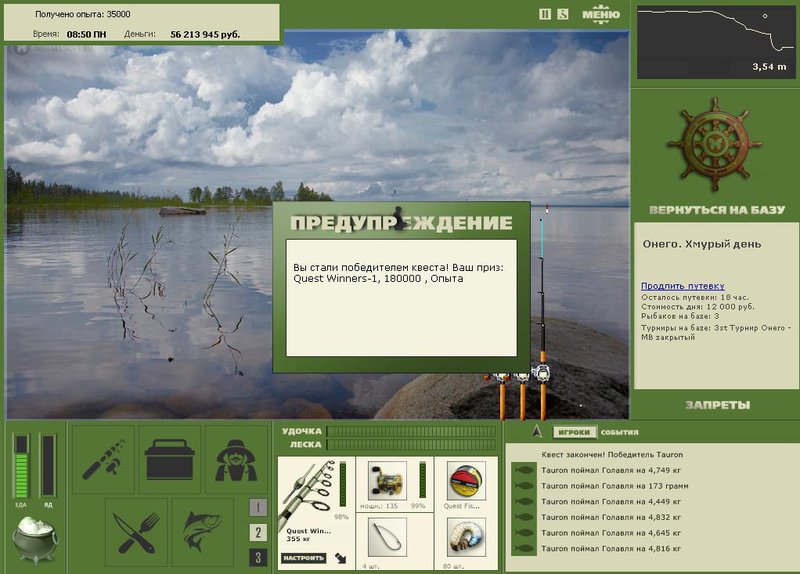Viewport: 800px width, 574px height.
Task: Open the МЕНЮ gear menu
Action: point(601,14)
